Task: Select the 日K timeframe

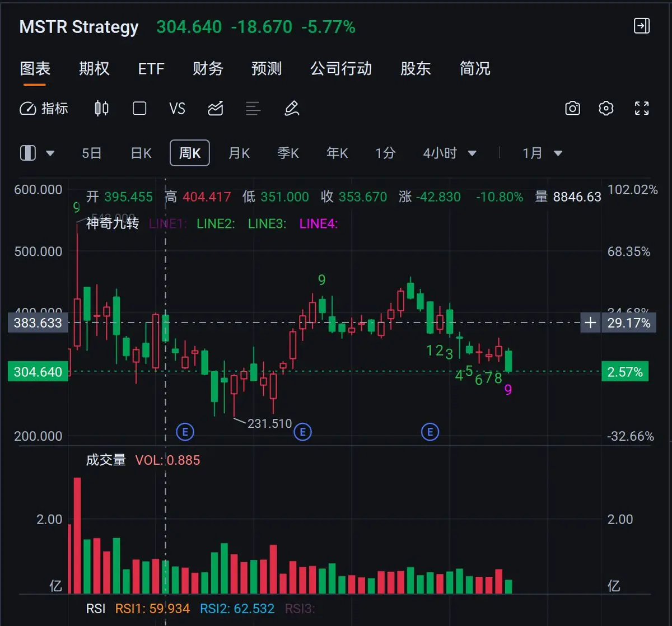Action: click(x=141, y=153)
